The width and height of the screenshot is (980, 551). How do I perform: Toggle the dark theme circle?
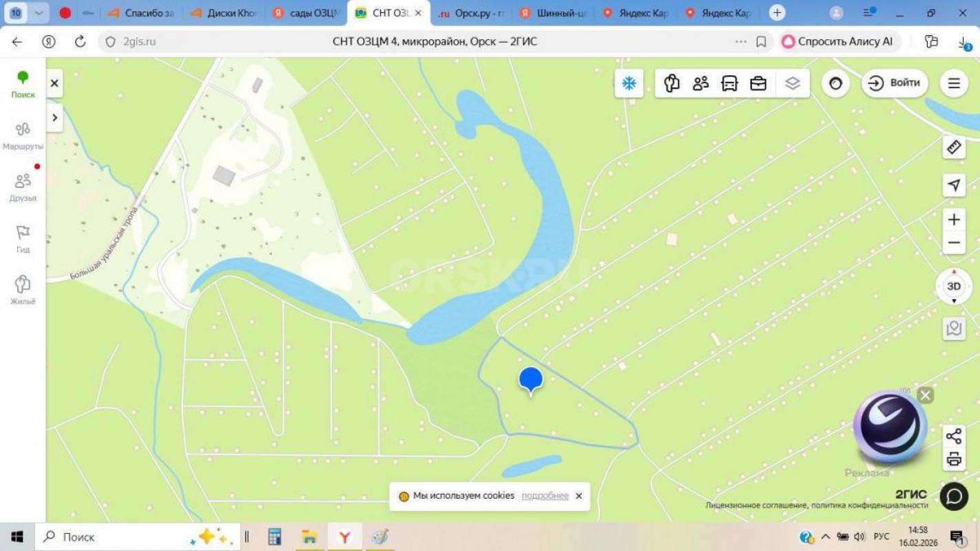pyautogui.click(x=835, y=83)
